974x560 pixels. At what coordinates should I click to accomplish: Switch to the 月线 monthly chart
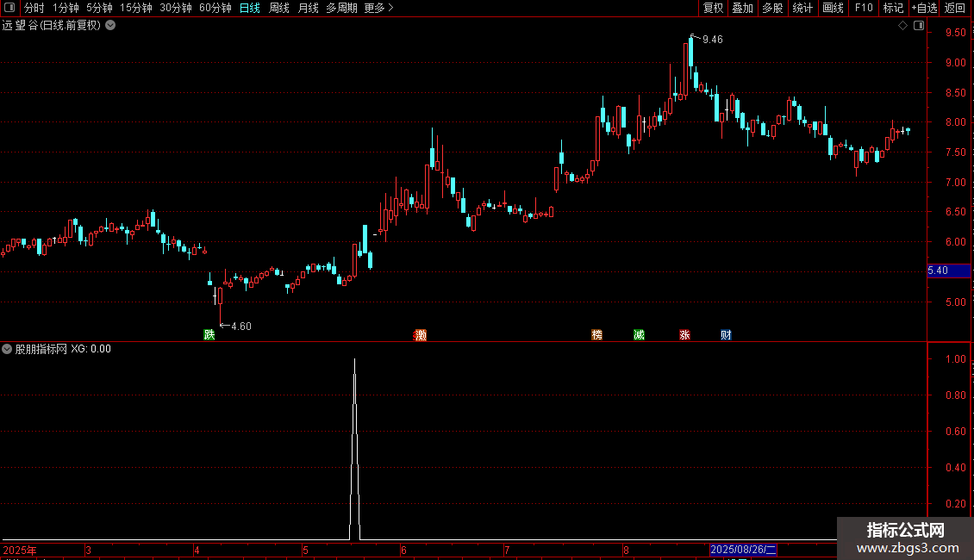[308, 8]
